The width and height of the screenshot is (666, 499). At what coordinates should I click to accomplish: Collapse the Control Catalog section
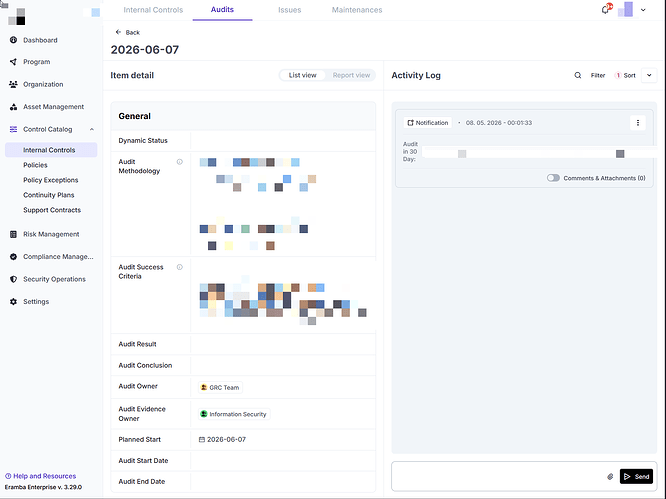pos(92,129)
